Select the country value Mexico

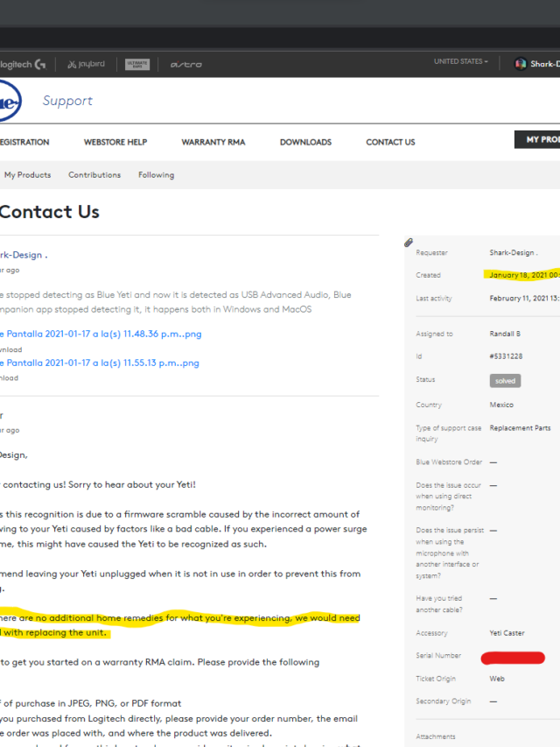501,405
